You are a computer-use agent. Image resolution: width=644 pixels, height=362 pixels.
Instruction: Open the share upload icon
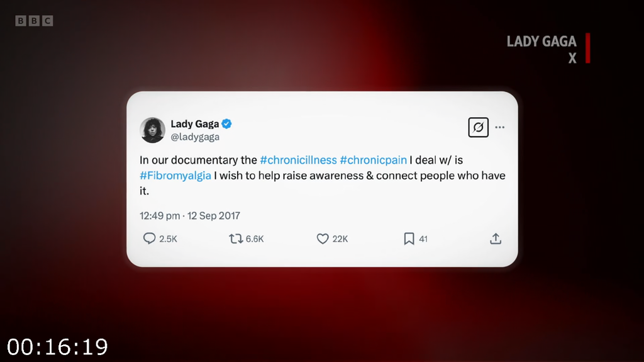[x=496, y=239]
